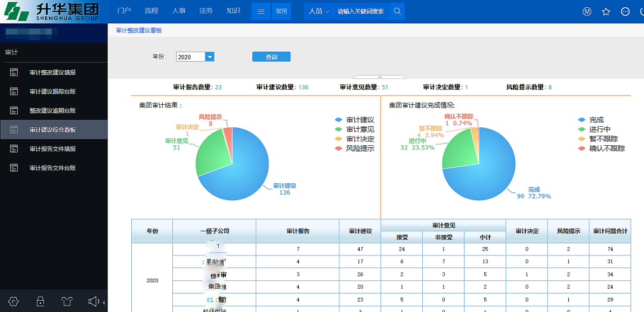Select 审计建议跟踪台账 in sidebar

tap(52, 92)
